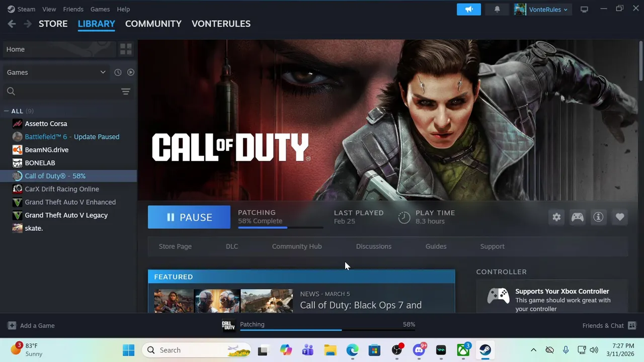The height and width of the screenshot is (362, 644).
Task: Click the library search magnifier icon
Action: 11,92
